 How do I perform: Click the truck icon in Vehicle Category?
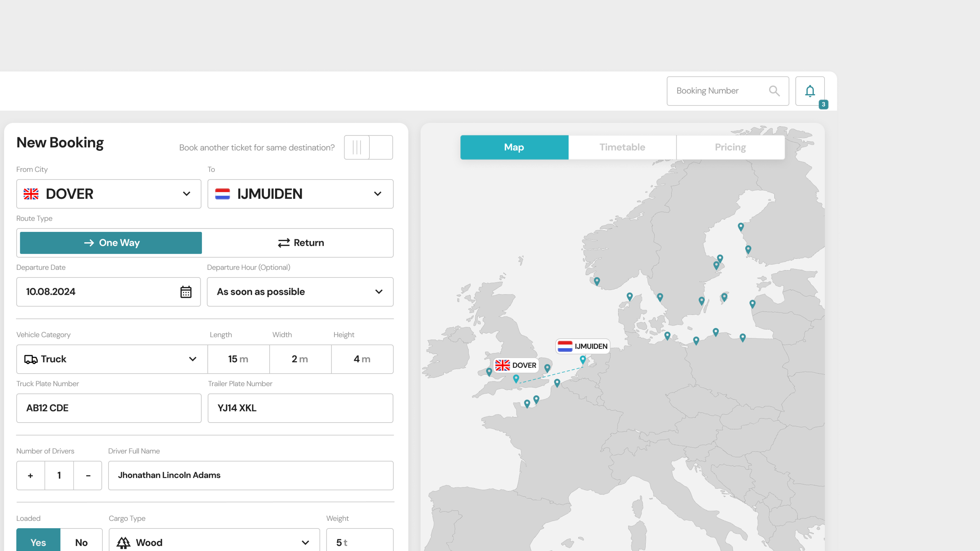(x=30, y=359)
